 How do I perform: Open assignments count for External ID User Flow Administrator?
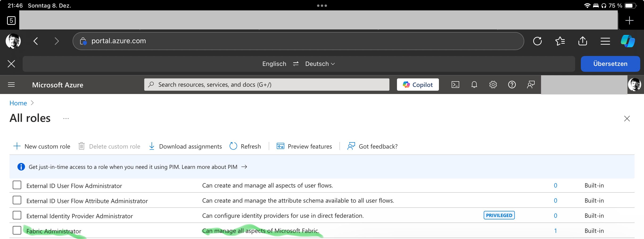pos(555,185)
